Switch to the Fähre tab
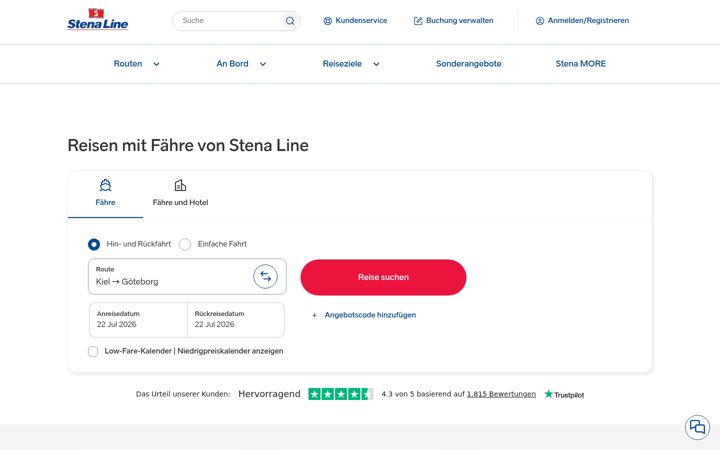Image resolution: width=720 pixels, height=450 pixels. 105,194
